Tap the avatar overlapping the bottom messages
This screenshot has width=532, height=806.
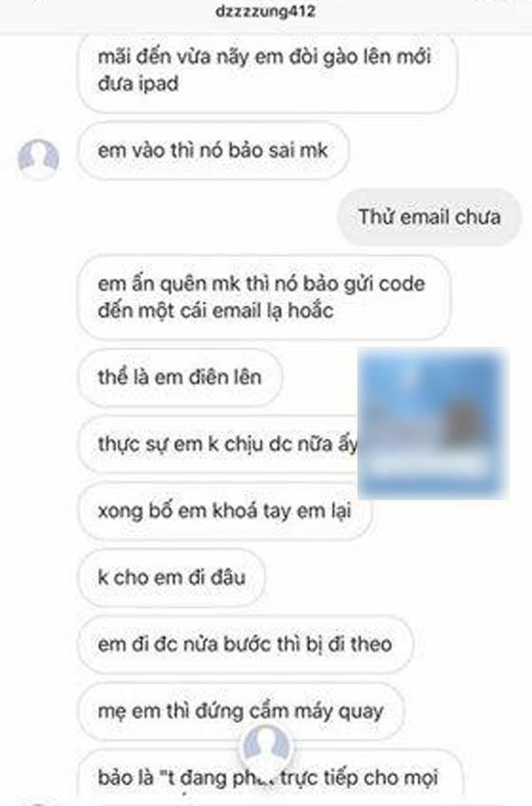tap(266, 747)
